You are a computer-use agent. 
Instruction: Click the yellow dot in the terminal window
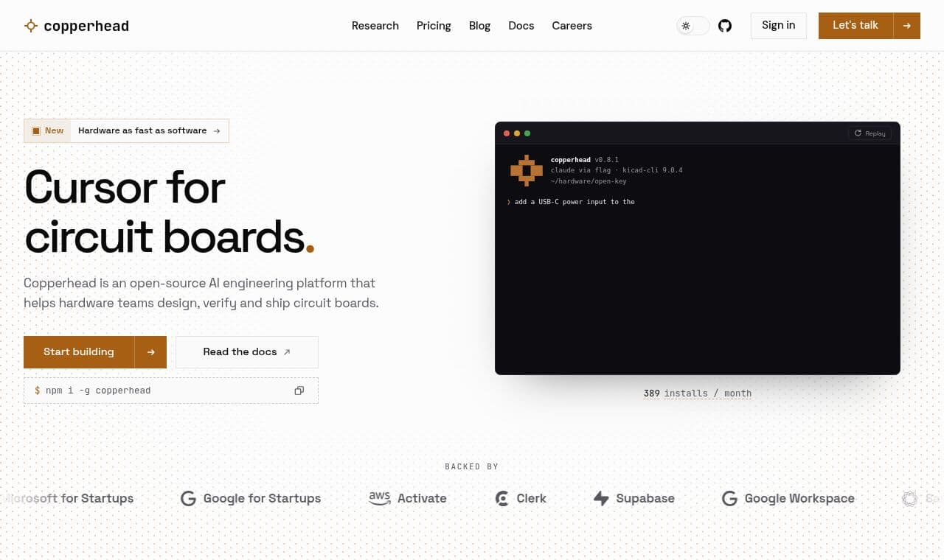pyautogui.click(x=517, y=133)
